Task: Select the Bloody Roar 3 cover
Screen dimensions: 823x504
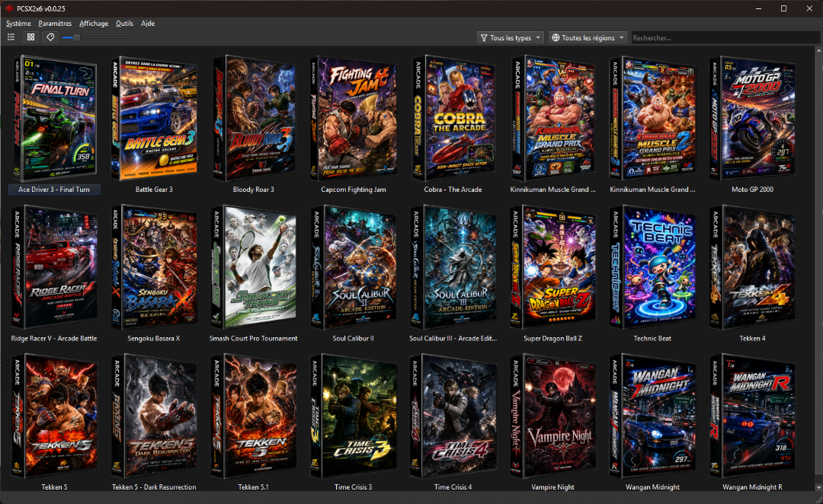Action: coord(254,118)
